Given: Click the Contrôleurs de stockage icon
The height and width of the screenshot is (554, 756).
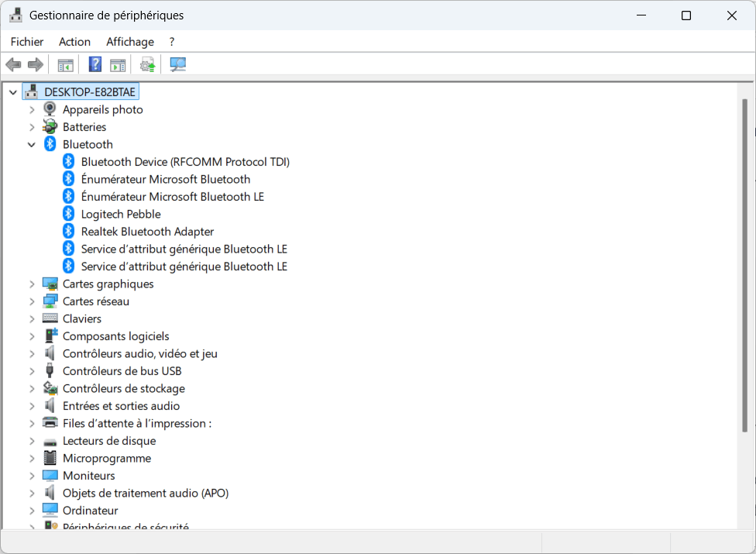Looking at the screenshot, I should click(50, 387).
